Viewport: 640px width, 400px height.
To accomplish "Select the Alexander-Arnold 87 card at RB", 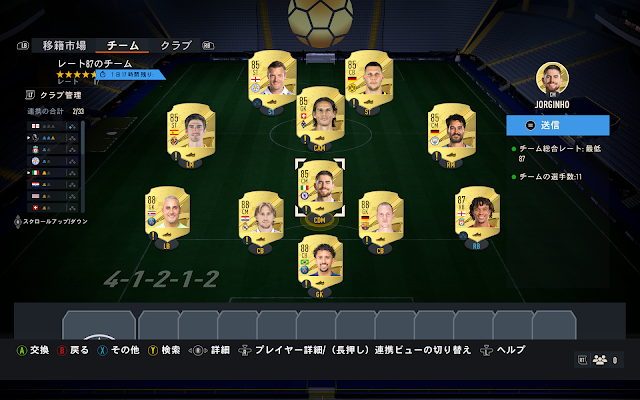I will click(477, 214).
